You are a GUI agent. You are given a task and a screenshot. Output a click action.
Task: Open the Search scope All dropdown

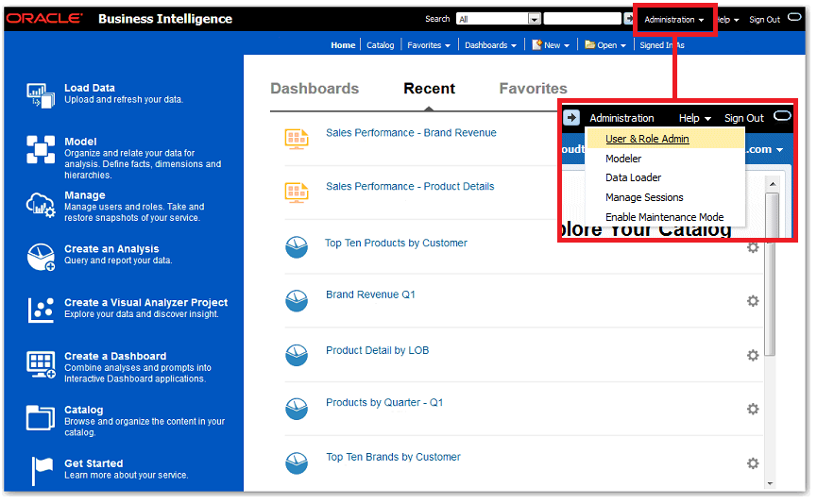pos(498,19)
